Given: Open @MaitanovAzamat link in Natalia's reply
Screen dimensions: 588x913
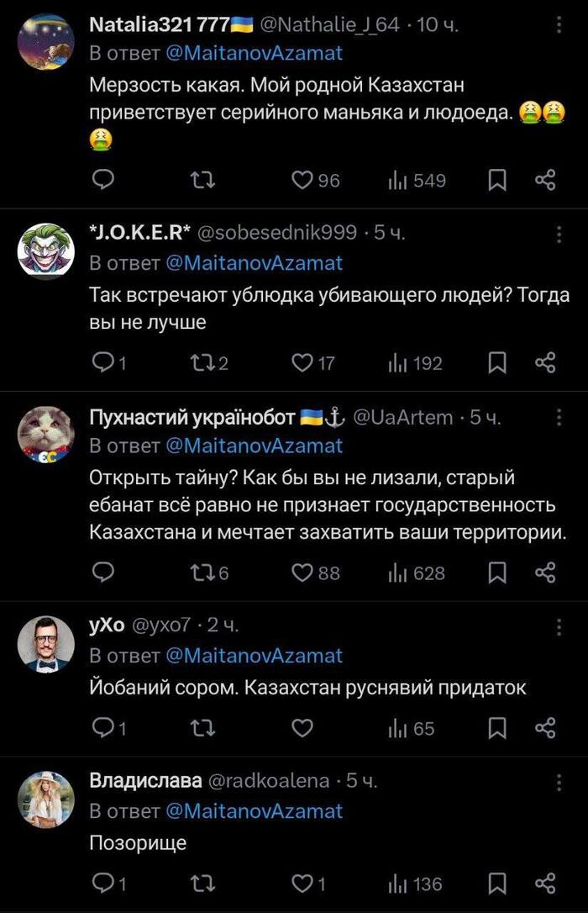Looking at the screenshot, I should point(255,52).
